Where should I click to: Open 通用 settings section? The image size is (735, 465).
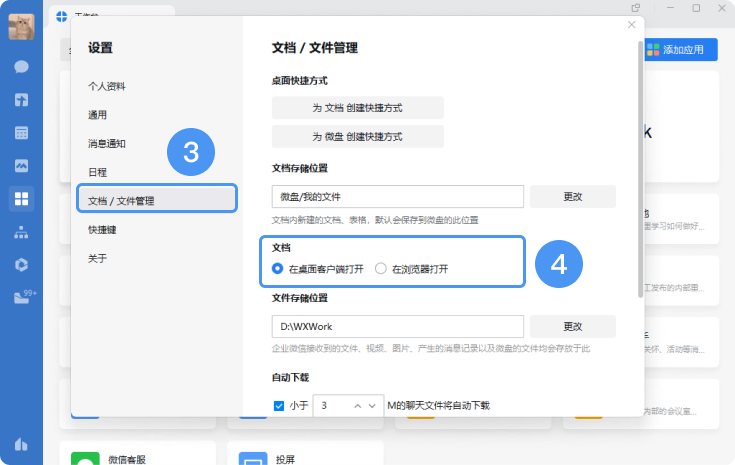pos(98,115)
